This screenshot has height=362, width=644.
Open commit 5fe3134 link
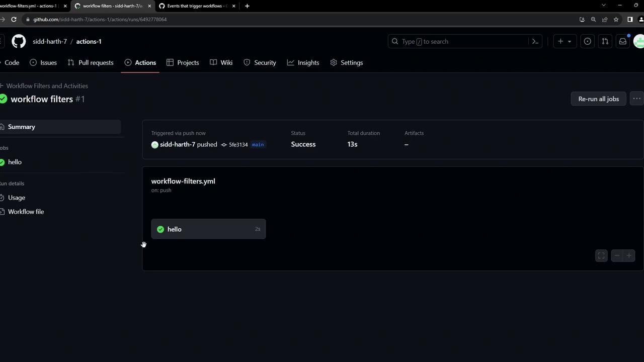[238, 145]
